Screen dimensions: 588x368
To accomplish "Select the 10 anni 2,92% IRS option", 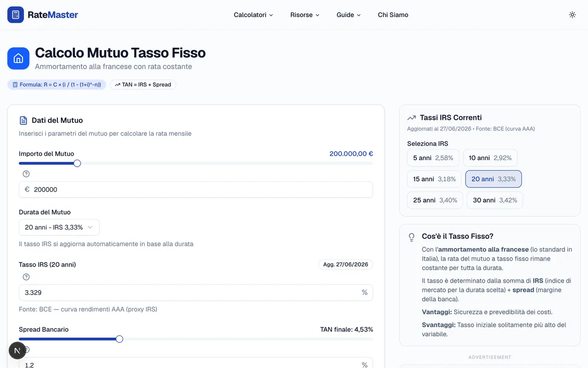I will 490,158.
